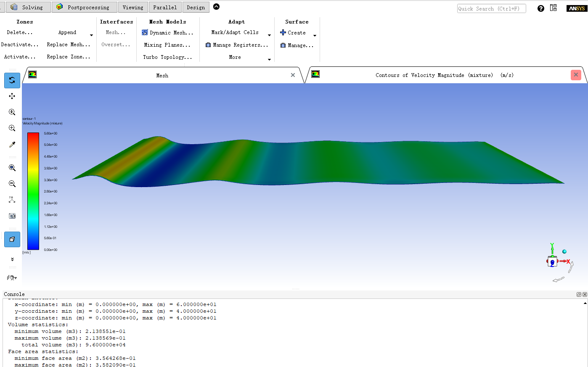Select the Zoom to Area tool
Viewport: 588px width, 367px height.
(12, 128)
